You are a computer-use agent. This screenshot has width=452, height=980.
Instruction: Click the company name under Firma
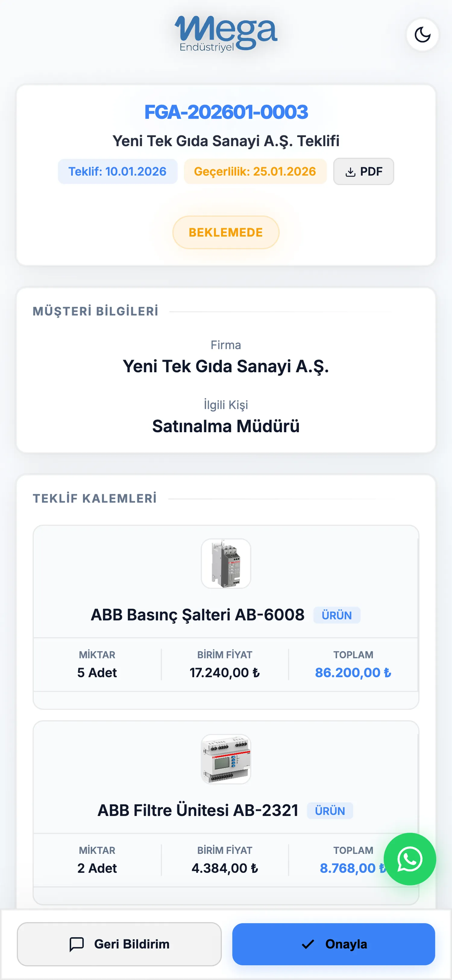(226, 366)
